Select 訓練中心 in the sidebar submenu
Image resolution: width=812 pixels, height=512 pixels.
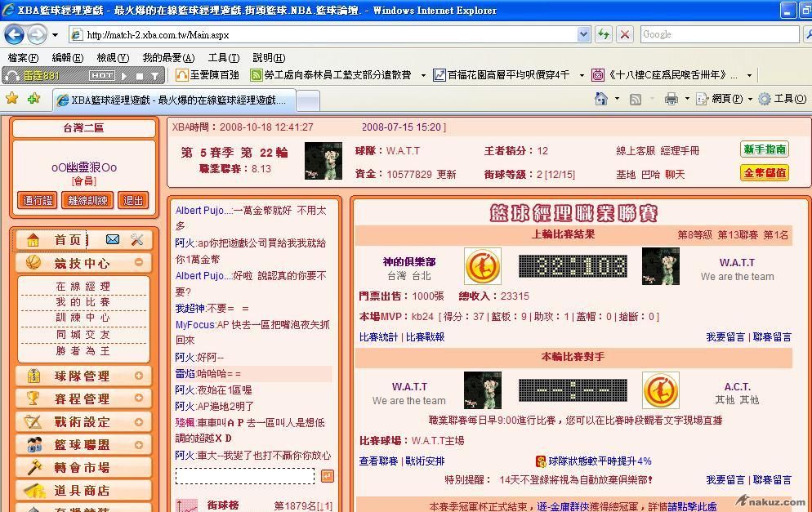coord(83,318)
